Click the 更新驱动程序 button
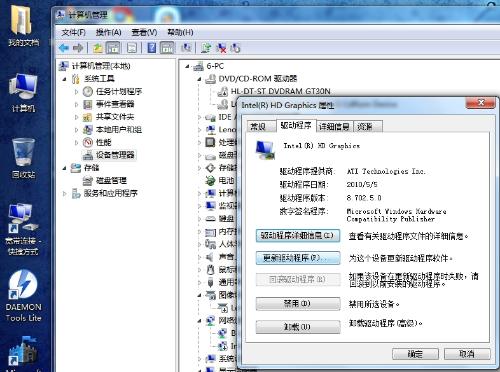 coord(298,258)
